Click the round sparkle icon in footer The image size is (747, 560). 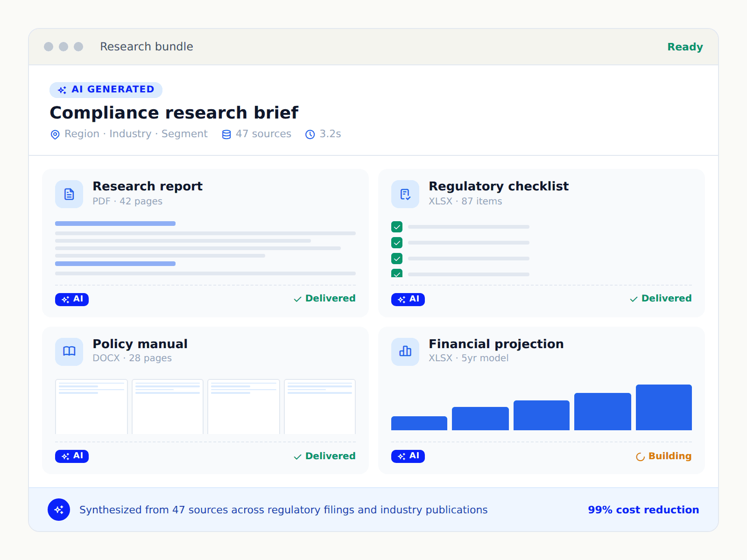(59, 510)
